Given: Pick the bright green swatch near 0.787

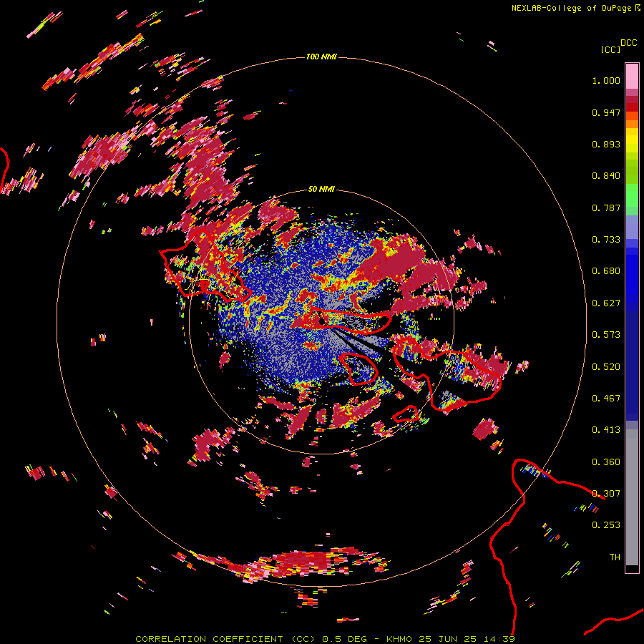Looking at the screenshot, I should pyautogui.click(x=632, y=199).
